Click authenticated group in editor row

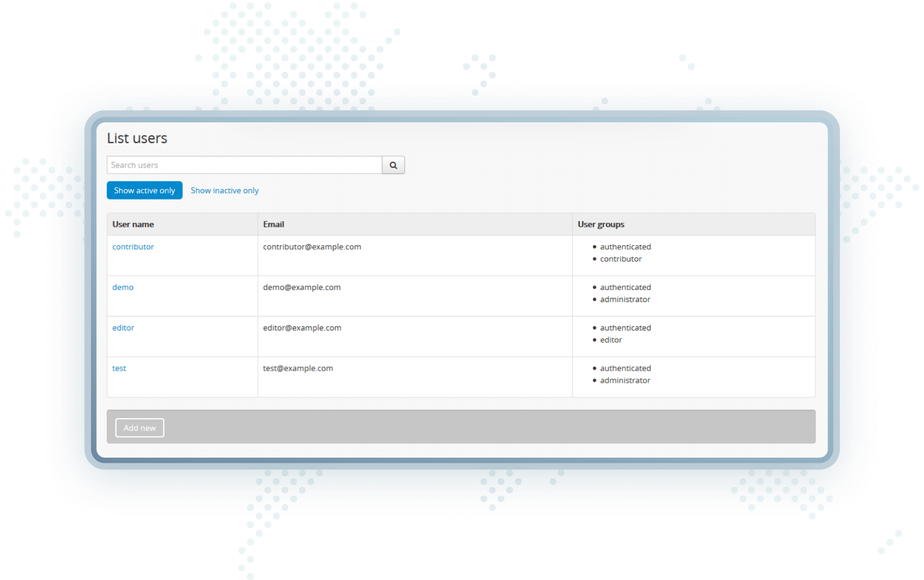pyautogui.click(x=625, y=328)
